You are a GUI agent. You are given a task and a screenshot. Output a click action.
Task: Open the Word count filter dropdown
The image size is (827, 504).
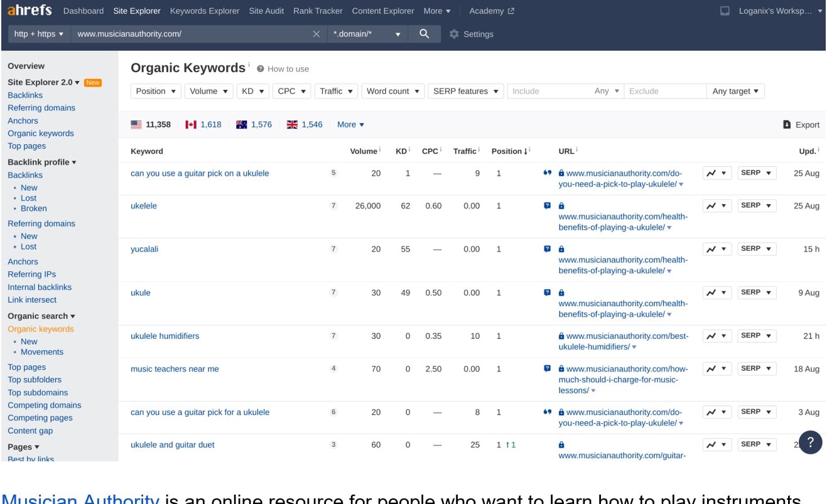(393, 91)
